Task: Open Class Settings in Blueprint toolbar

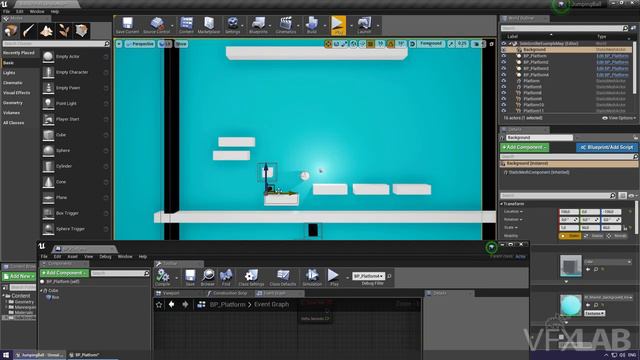Action: [251, 277]
